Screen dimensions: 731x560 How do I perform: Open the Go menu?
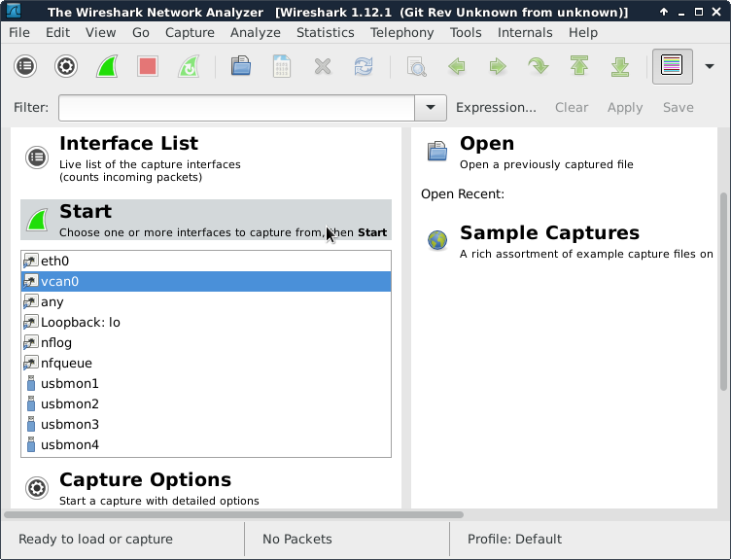point(141,33)
